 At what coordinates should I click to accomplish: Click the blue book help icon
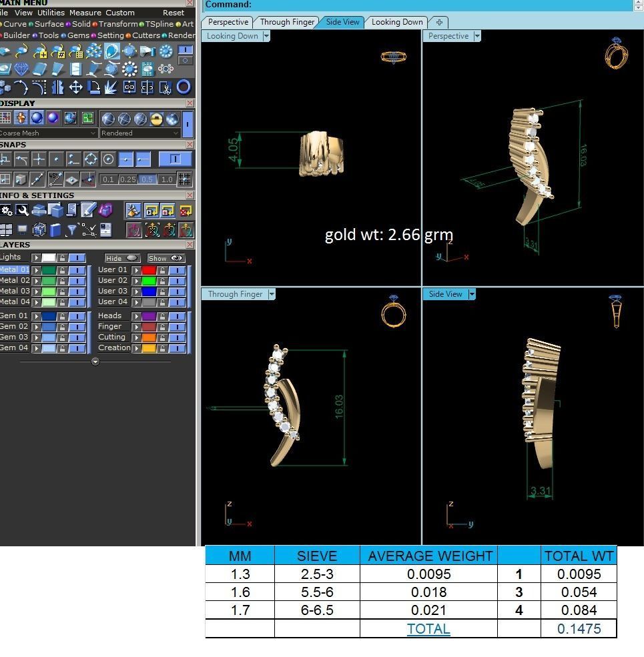tap(55, 229)
